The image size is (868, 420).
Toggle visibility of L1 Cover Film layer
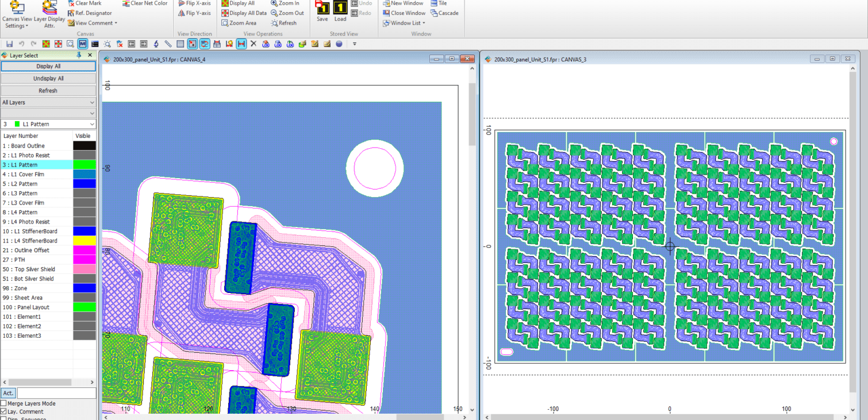point(84,174)
